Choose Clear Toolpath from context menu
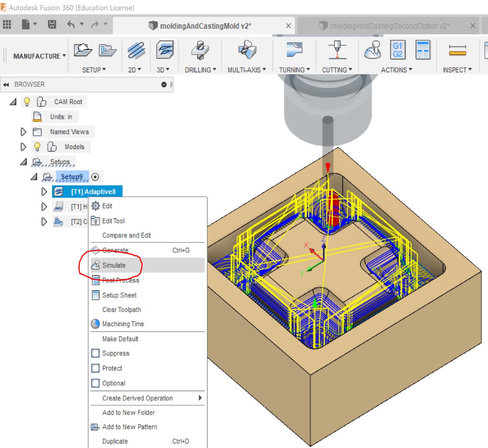This screenshot has width=488, height=448. 147,309
